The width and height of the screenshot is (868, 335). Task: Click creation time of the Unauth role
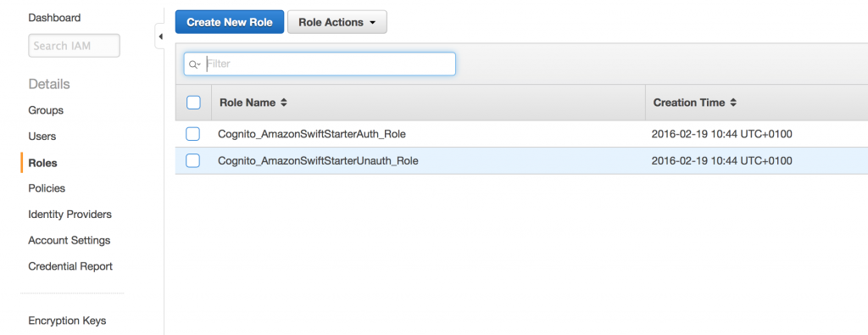pos(722,160)
